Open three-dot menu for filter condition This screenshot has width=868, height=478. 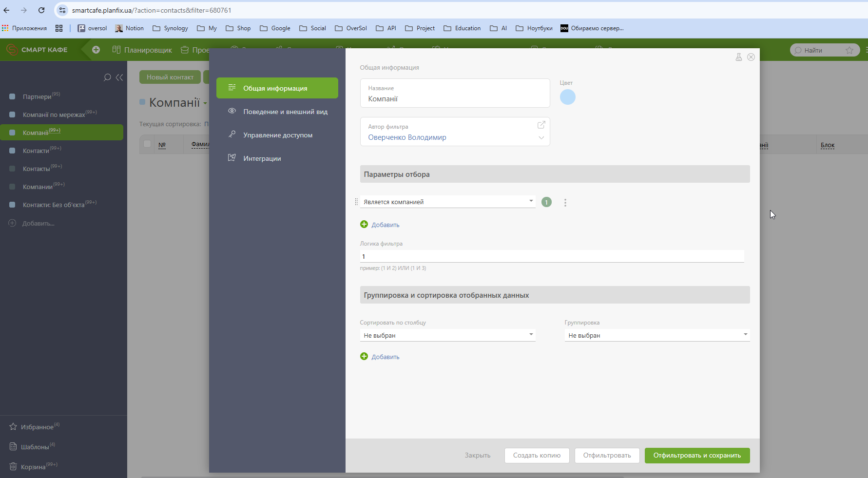[565, 202]
